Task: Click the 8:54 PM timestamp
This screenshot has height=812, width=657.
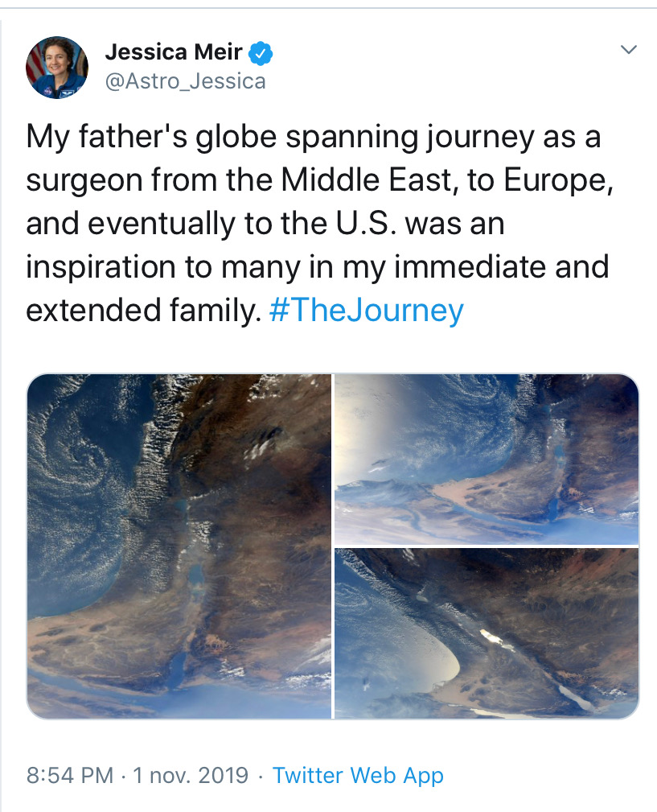Action: pyautogui.click(x=69, y=775)
